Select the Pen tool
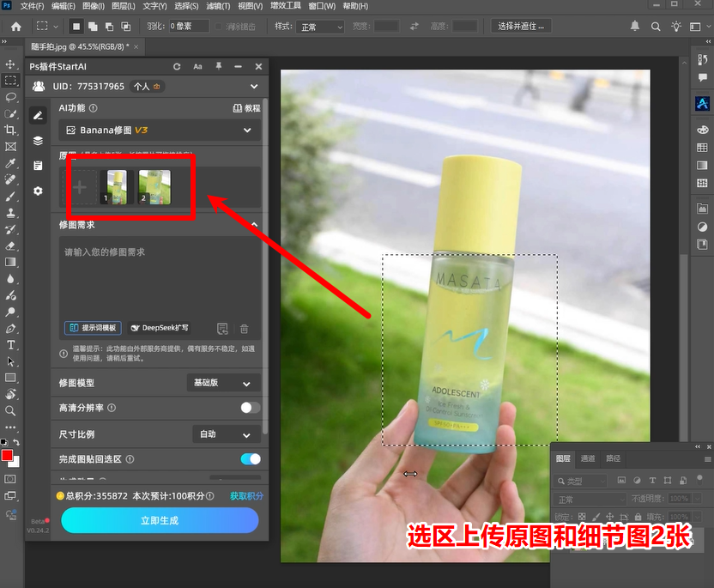The height and width of the screenshot is (588, 714). click(x=10, y=329)
